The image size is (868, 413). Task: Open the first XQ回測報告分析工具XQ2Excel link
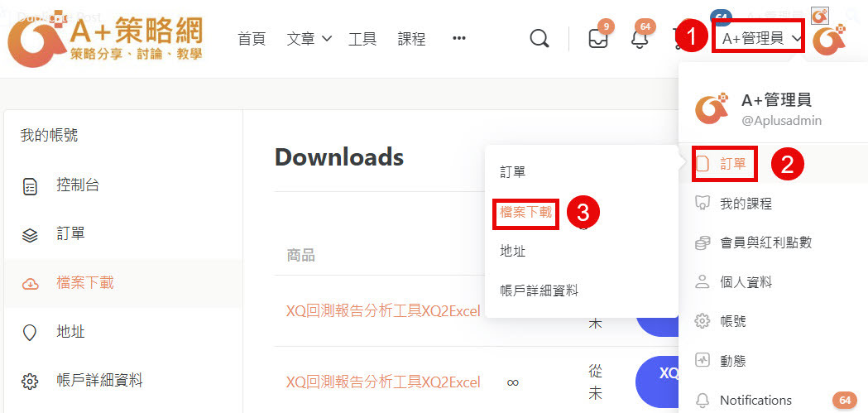pyautogui.click(x=383, y=311)
